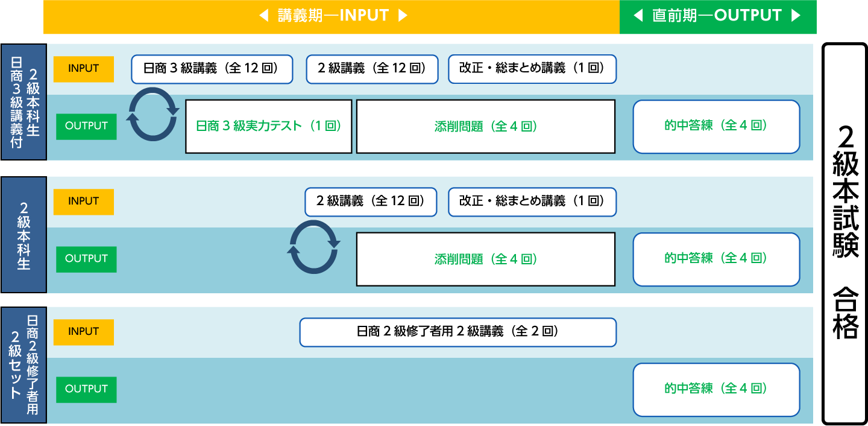The width and height of the screenshot is (868, 426).
Task: Select 2級講義(全12回) in the top course row
Action: tap(372, 69)
